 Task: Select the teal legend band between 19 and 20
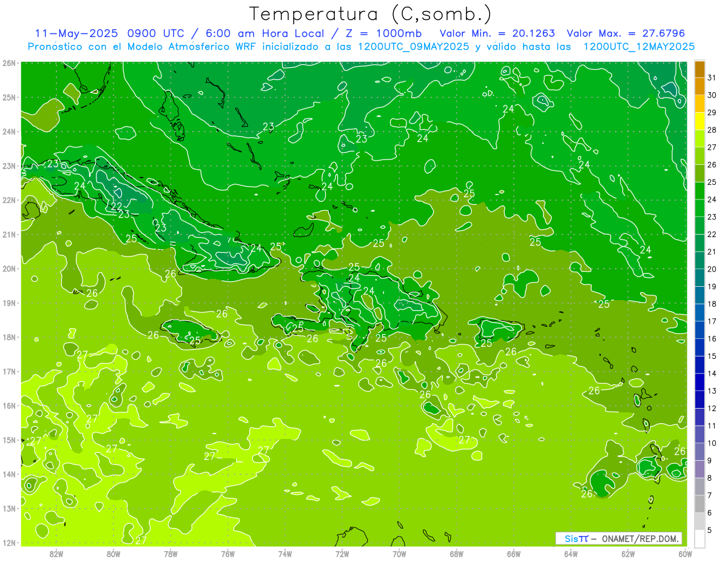pyautogui.click(x=699, y=278)
